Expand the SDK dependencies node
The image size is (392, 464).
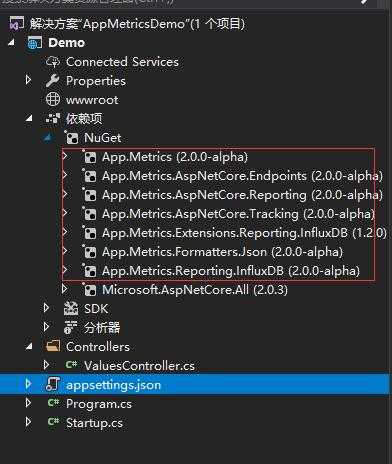coord(46,308)
